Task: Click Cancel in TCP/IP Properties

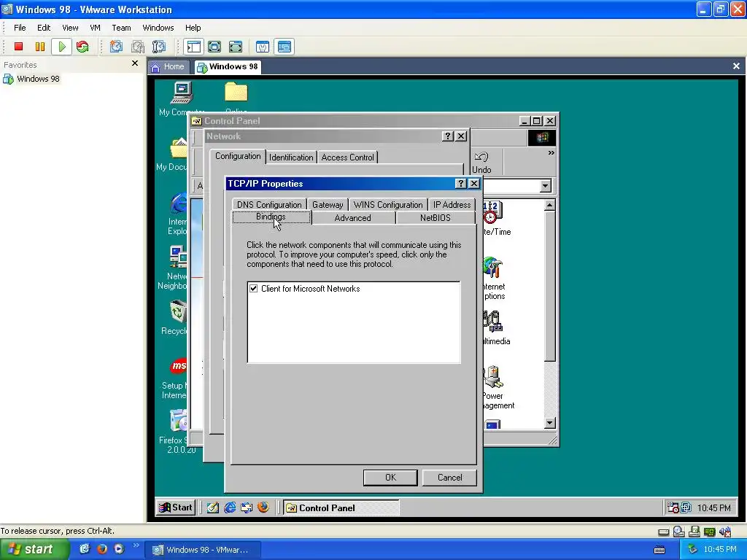Action: pos(449,478)
